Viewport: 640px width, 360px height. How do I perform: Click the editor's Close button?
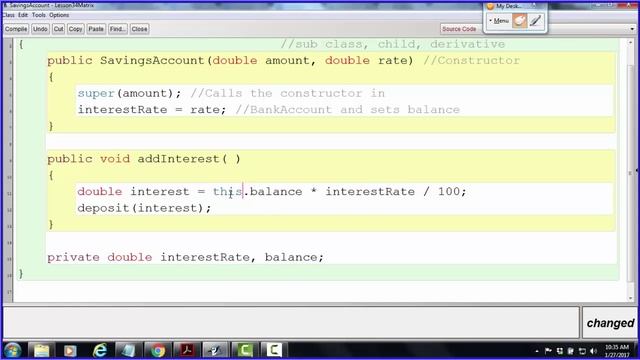tap(139, 29)
